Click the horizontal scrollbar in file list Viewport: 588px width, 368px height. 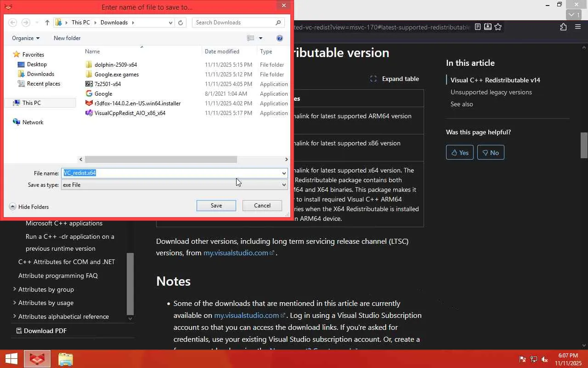(161, 159)
